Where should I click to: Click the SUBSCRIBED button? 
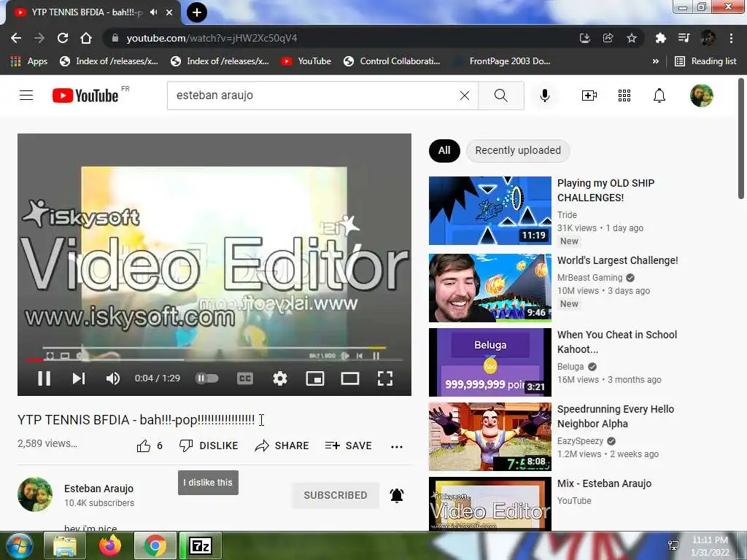point(336,495)
